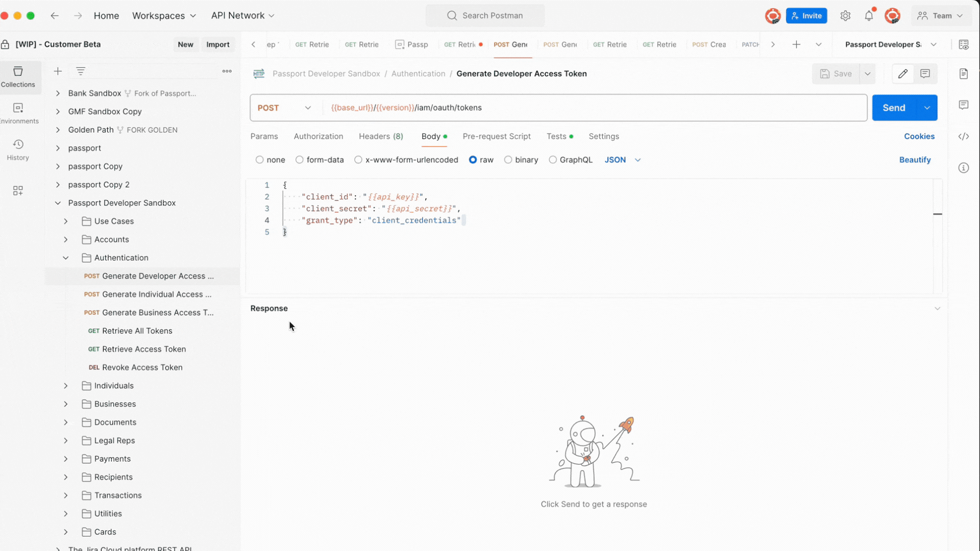Image resolution: width=980 pixels, height=551 pixels.
Task: Click the Import button
Action: [218, 44]
